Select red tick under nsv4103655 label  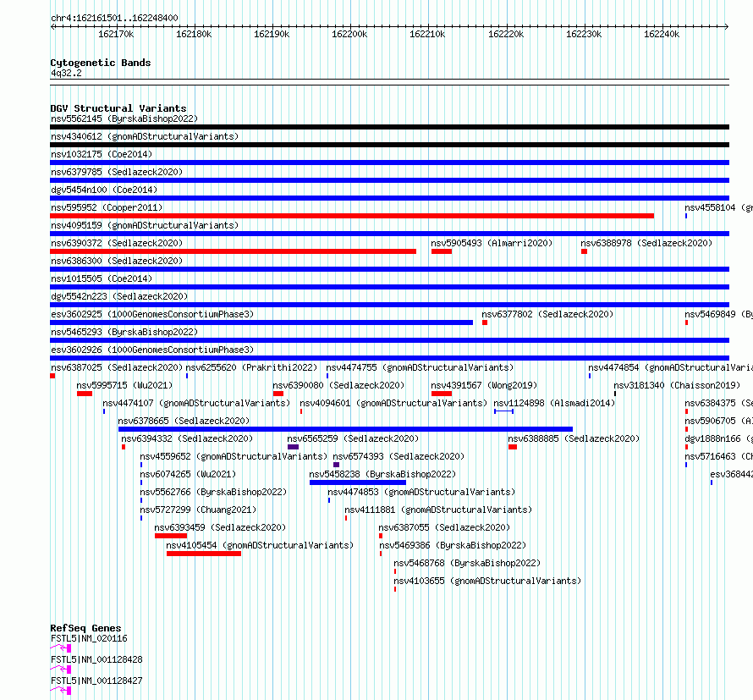tap(395, 589)
